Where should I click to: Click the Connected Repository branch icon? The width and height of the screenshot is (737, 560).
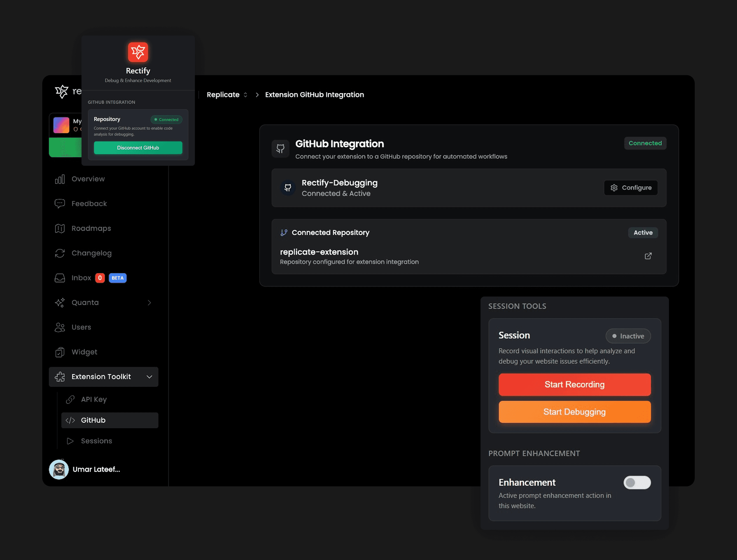click(284, 233)
